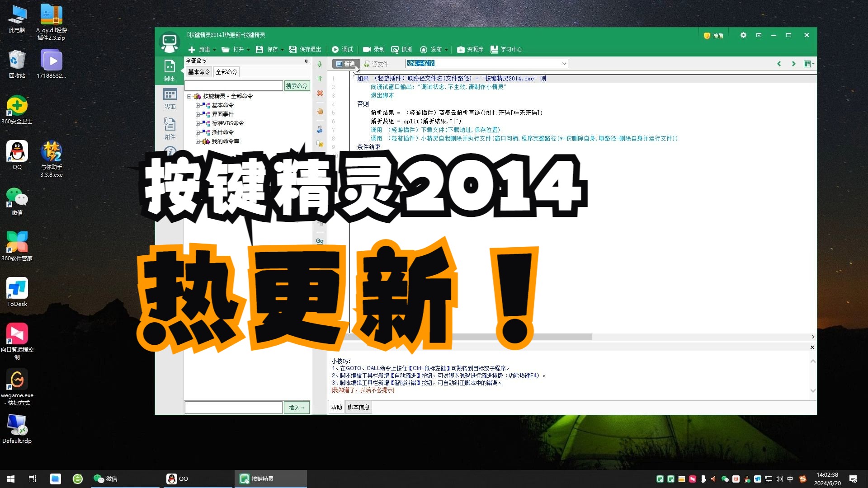This screenshot has width=868, height=488.
Task: Select the 源文件 view tab
Action: pos(376,64)
